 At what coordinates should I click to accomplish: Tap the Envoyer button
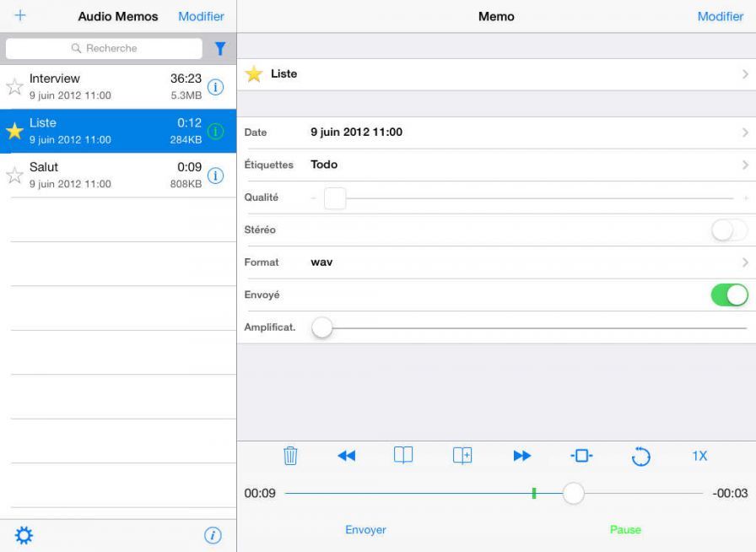(x=365, y=530)
